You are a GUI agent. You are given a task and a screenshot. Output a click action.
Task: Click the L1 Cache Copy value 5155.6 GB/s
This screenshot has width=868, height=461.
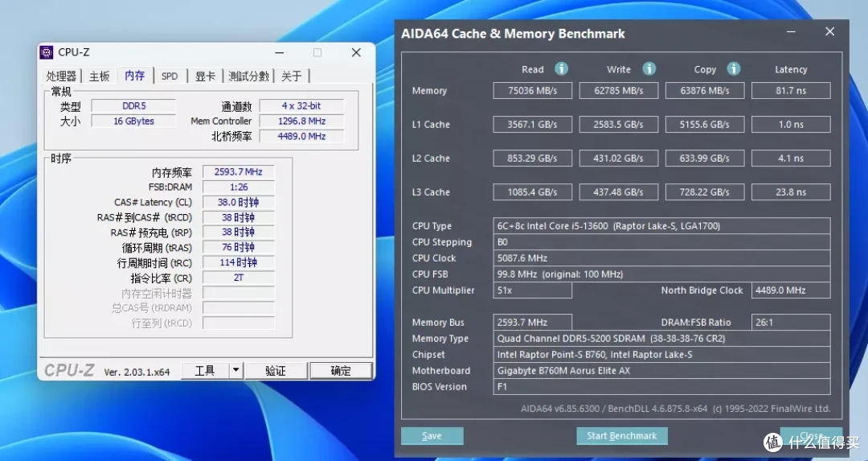705,124
